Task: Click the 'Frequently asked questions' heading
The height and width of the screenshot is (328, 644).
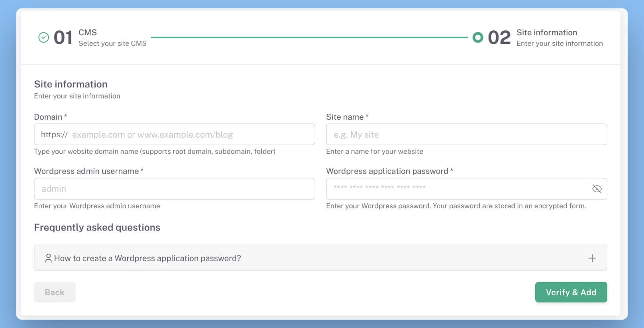Action: pos(97,227)
